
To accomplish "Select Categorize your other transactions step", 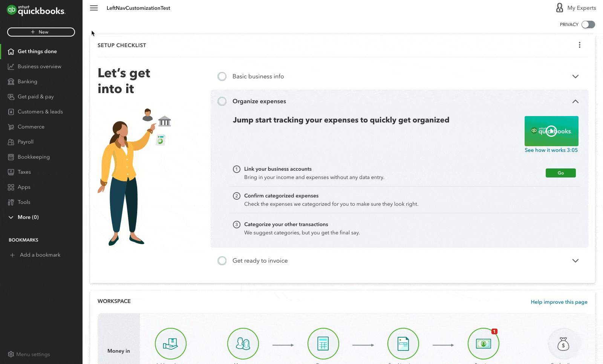I will [286, 225].
